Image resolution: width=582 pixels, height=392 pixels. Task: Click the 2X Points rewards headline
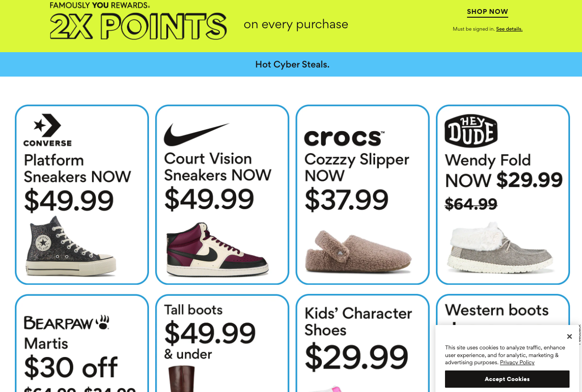[x=138, y=25]
